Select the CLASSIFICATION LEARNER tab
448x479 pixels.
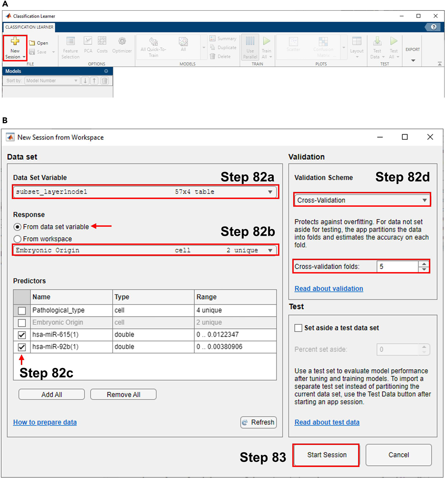point(29,27)
